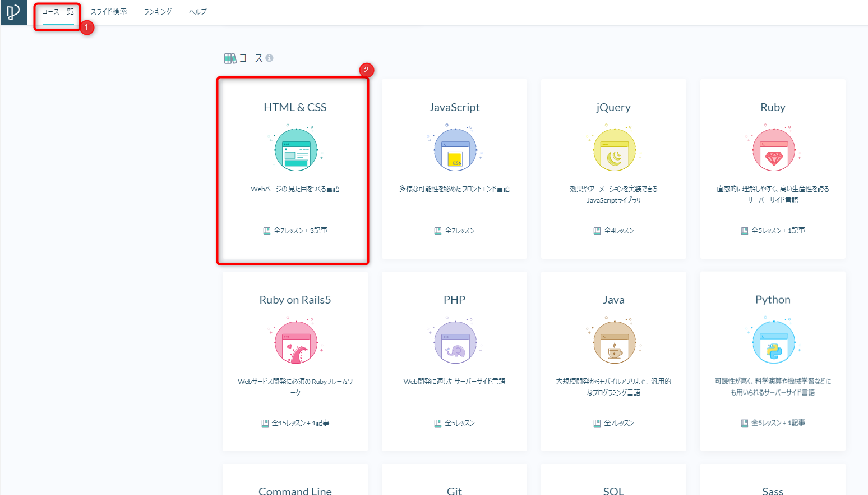Open the ヘルプ menu item

point(197,12)
